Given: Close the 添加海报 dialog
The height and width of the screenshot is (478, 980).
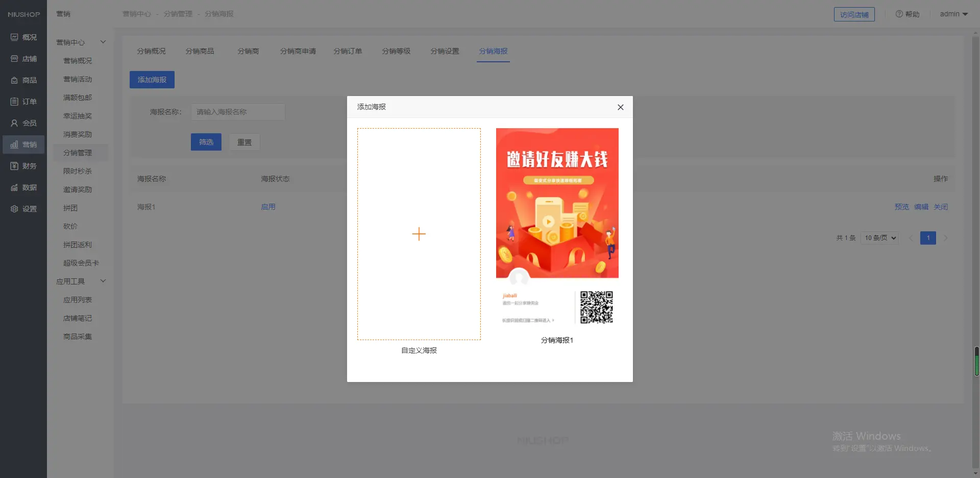Looking at the screenshot, I should coord(620,107).
